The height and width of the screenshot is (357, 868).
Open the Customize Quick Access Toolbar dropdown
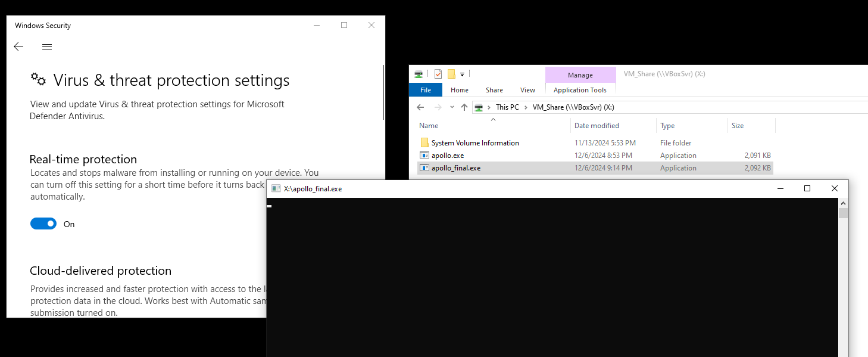462,74
